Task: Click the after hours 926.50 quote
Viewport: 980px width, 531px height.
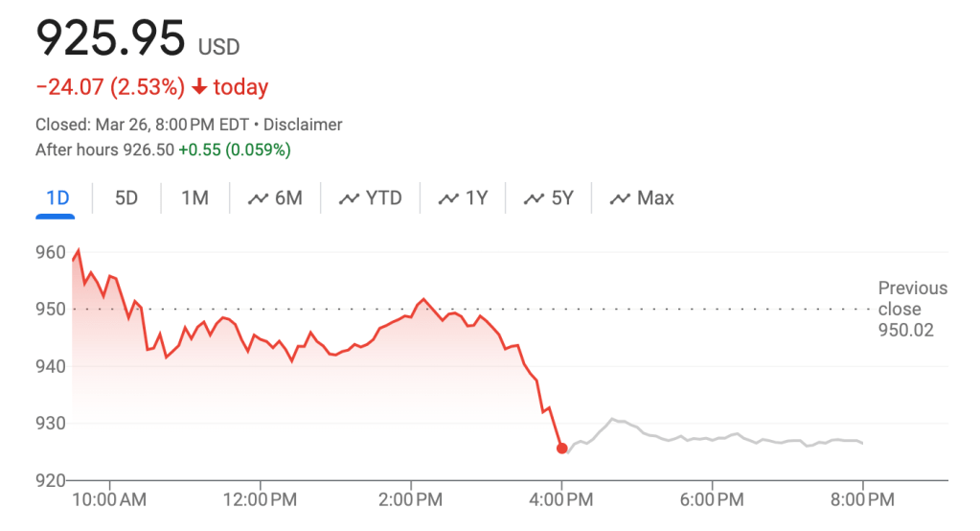Action: click(163, 150)
